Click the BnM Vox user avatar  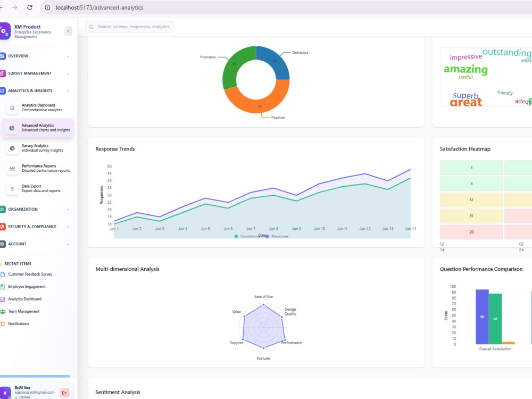click(5, 393)
